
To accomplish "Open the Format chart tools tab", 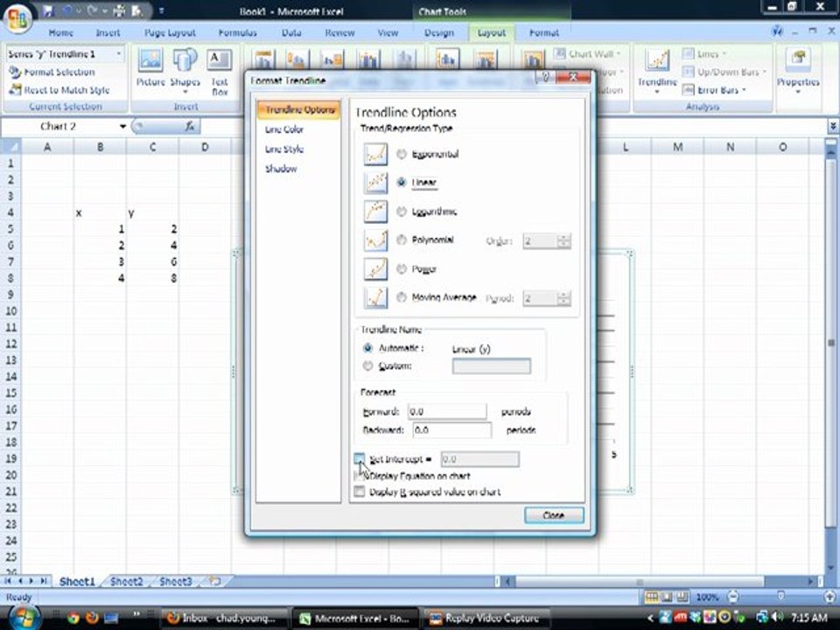I will [543, 32].
